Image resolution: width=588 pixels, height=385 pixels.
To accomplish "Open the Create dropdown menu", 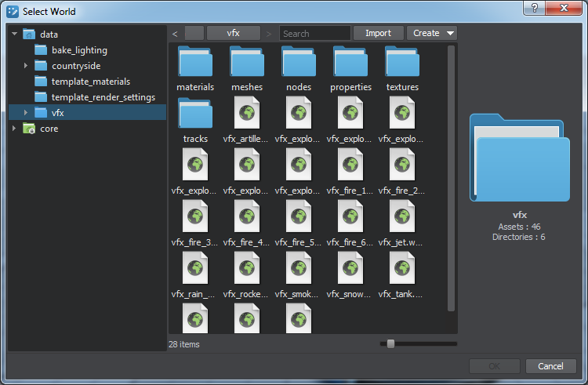I will click(431, 33).
